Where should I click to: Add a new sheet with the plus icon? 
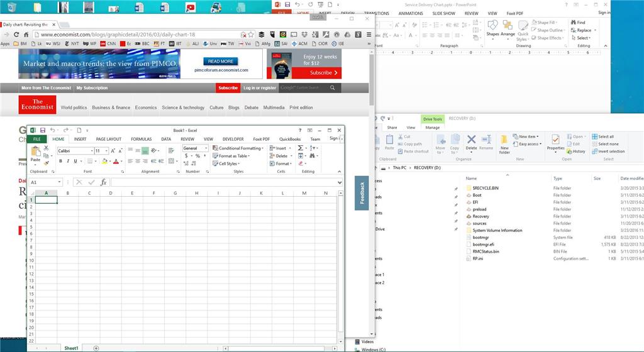(x=96, y=348)
